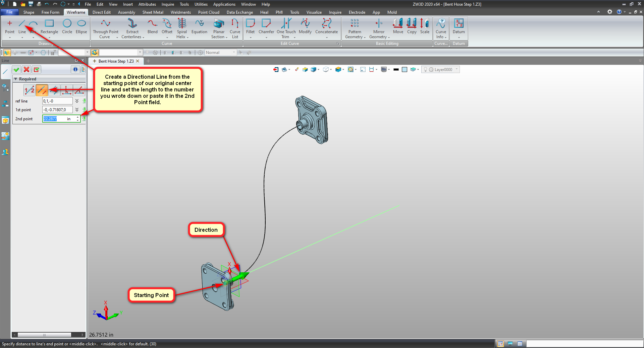Click the Datum button

click(x=459, y=26)
